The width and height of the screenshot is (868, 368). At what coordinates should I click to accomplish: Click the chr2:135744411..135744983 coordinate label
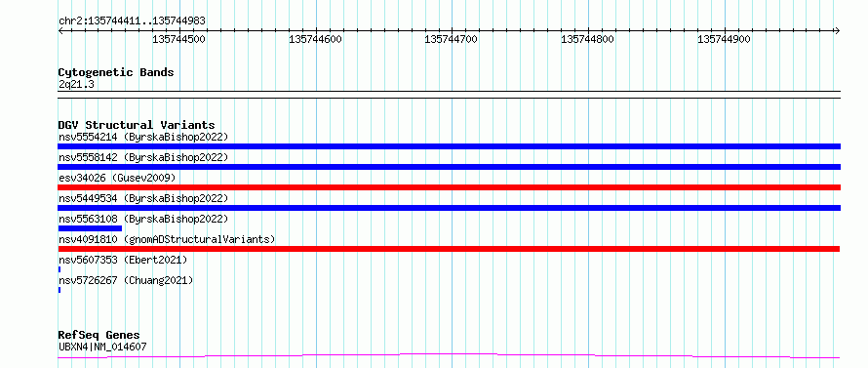132,20
